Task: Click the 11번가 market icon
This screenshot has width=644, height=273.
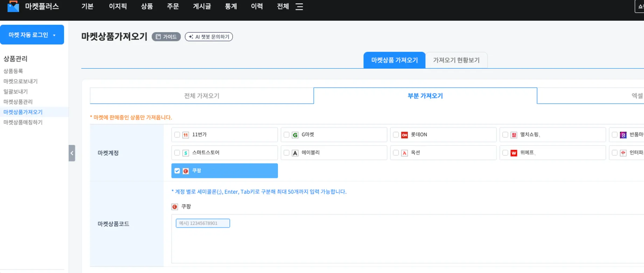Action: (x=185, y=135)
